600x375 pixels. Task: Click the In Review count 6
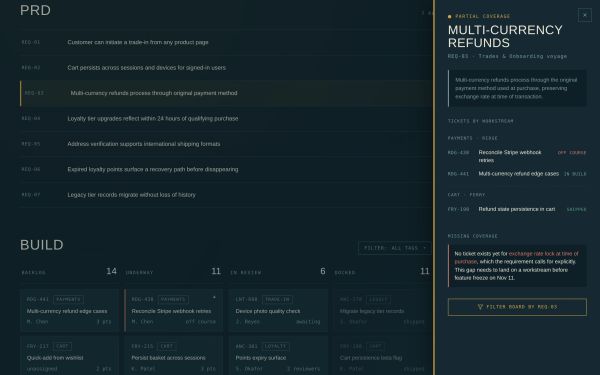click(x=323, y=271)
